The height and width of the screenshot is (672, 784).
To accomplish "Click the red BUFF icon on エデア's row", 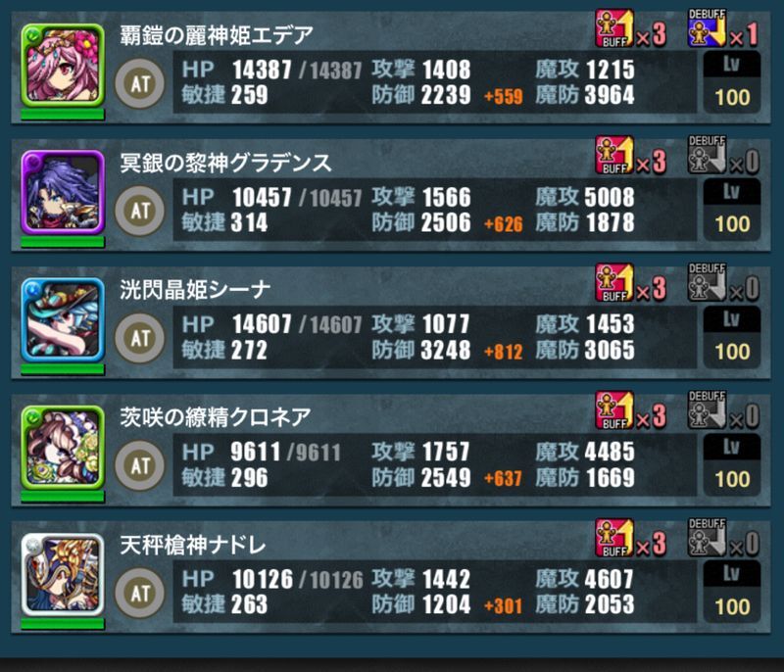I will click(614, 28).
